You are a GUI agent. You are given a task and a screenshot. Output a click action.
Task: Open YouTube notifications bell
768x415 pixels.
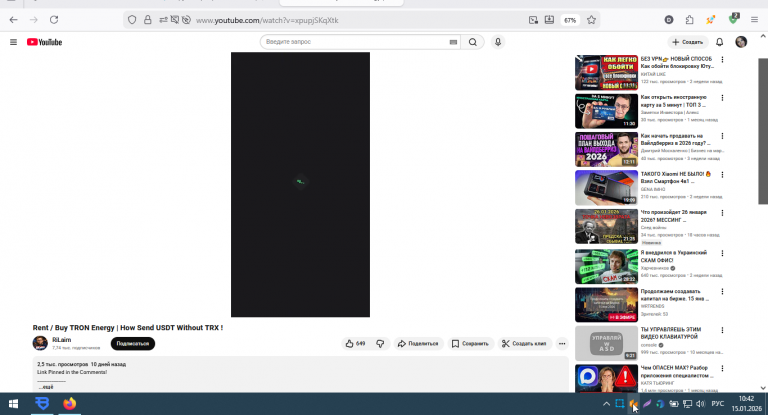tap(720, 42)
